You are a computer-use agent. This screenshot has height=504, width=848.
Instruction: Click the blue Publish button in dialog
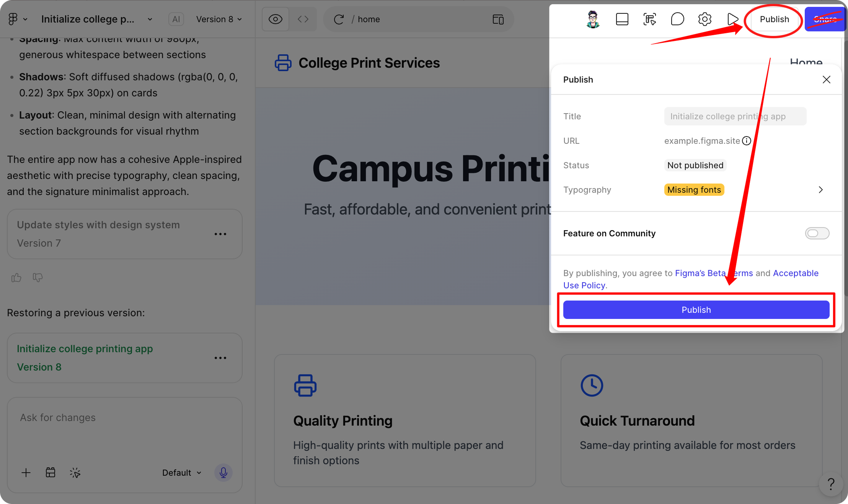[x=696, y=310]
